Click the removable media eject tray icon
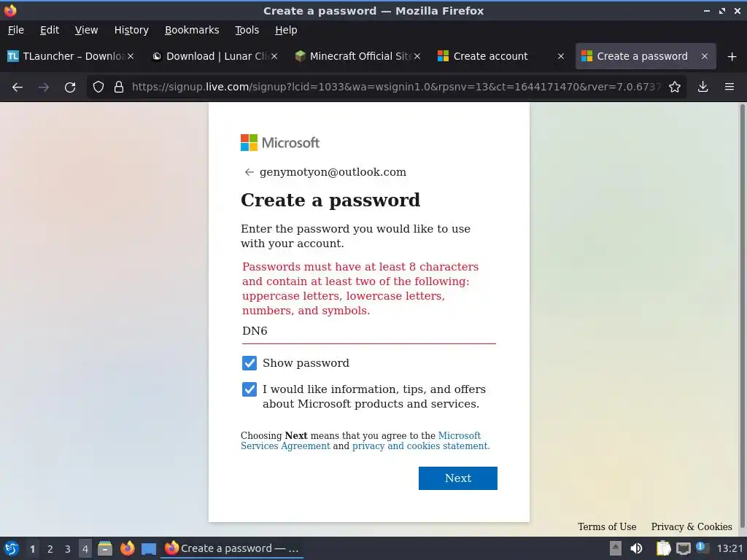The height and width of the screenshot is (560, 747). click(x=616, y=548)
